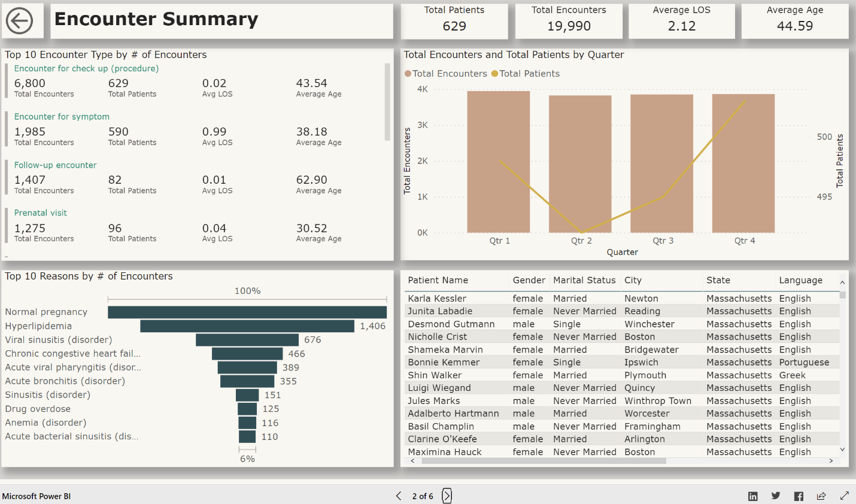Click the 2 of 6 page indicator
The height and width of the screenshot is (504, 856).
423,496
